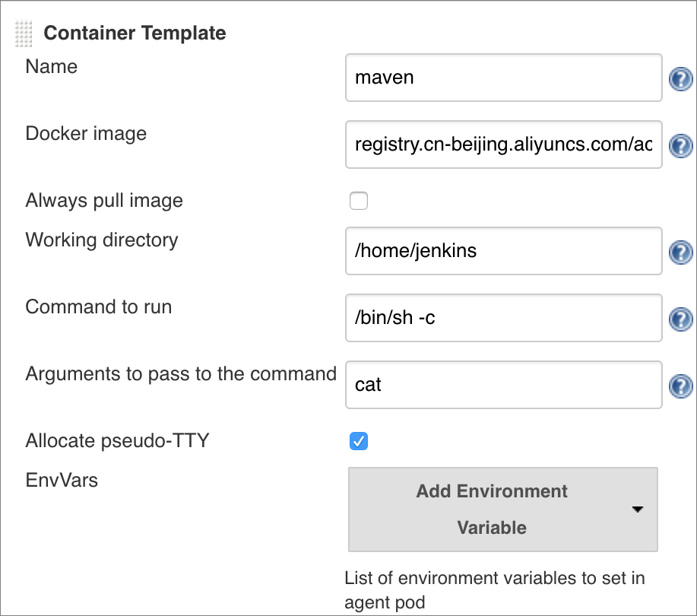This screenshot has height=616, width=697.
Task: Click the Name field containing maven
Action: 504,78
